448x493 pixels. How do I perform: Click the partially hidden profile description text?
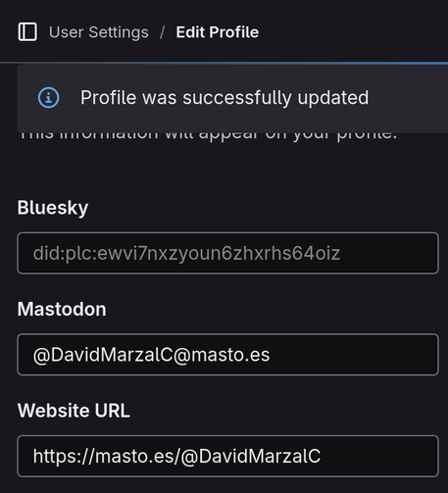pyautogui.click(x=208, y=136)
